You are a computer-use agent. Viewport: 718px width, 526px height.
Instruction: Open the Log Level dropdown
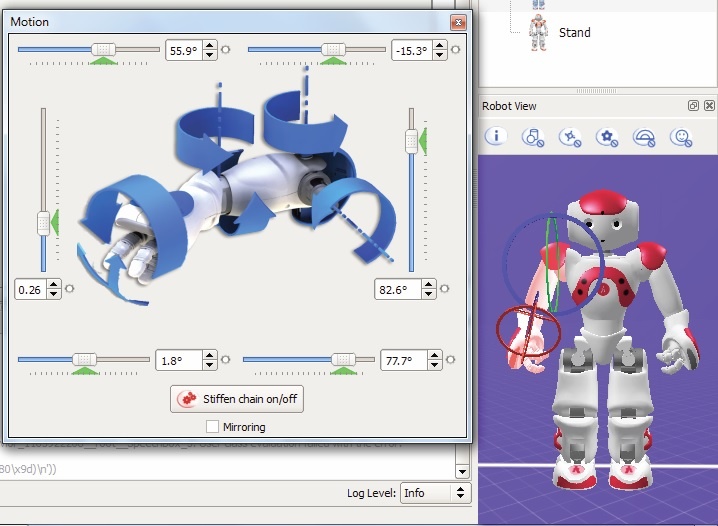(x=434, y=493)
